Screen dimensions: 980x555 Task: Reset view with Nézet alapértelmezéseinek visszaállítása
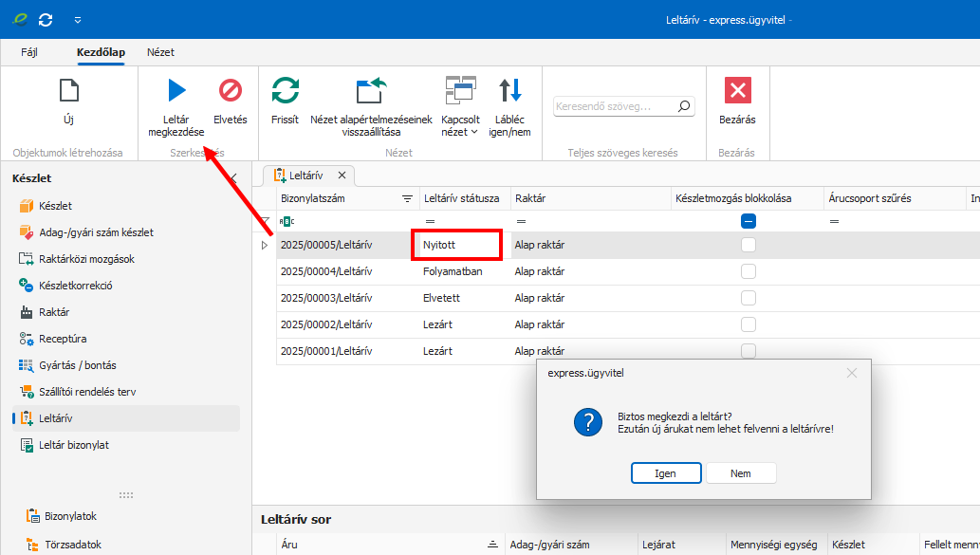(371, 91)
